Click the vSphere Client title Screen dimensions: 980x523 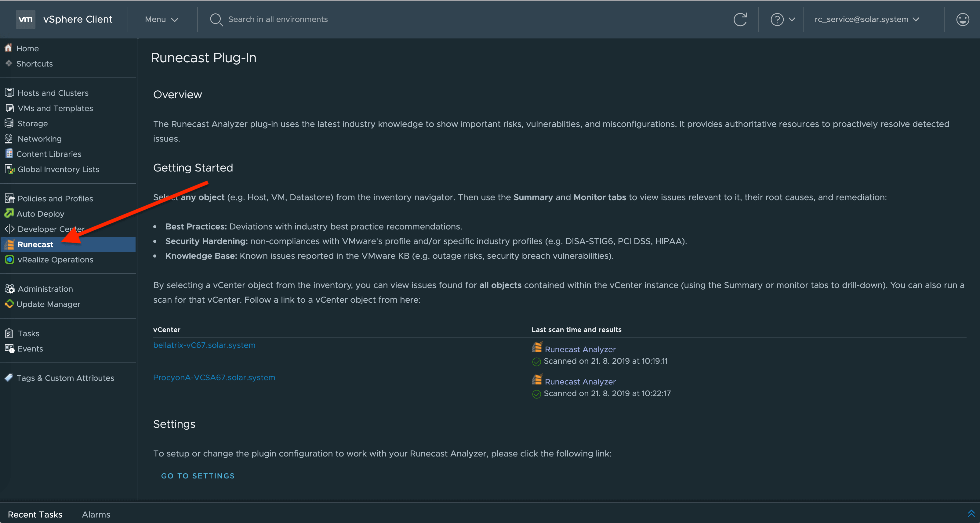click(78, 19)
